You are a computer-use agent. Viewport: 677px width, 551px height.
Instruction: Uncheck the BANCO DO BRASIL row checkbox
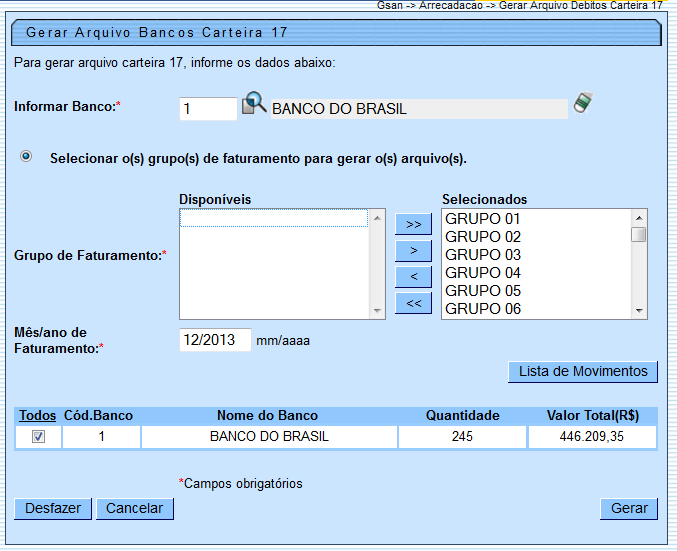pyautogui.click(x=38, y=437)
